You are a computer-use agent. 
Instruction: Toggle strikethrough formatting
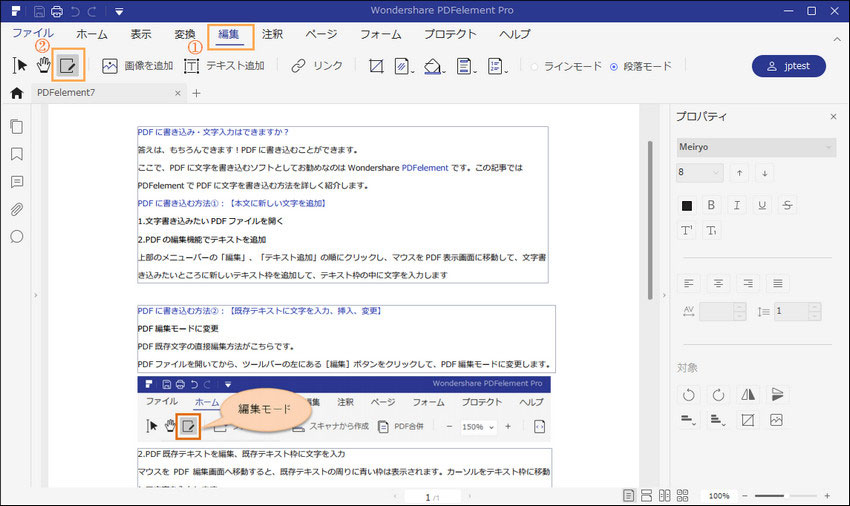(x=787, y=205)
